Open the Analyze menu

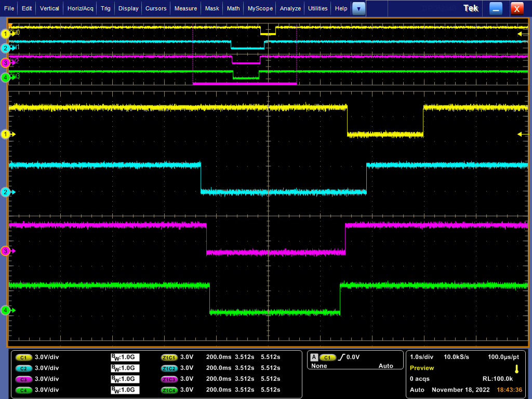290,8
